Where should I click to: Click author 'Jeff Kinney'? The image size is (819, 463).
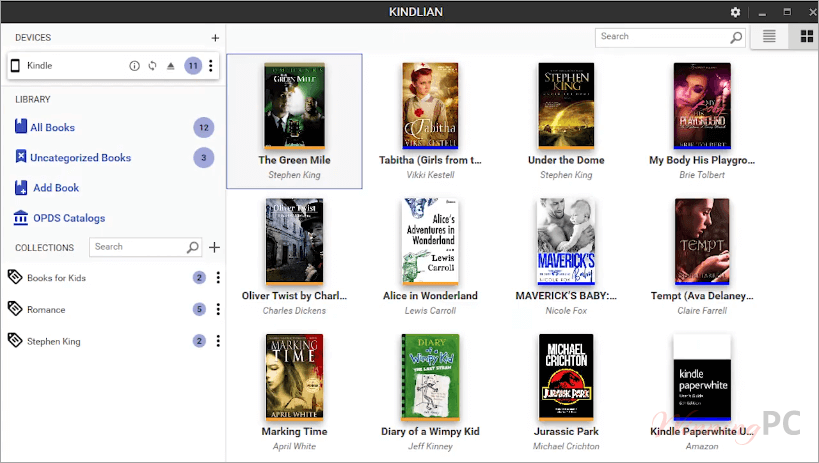click(x=430, y=447)
